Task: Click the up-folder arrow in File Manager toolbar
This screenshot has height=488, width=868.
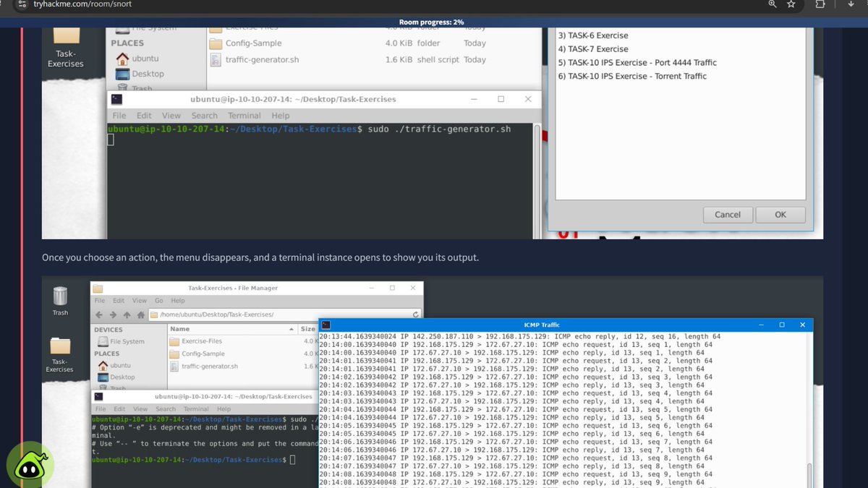Action: [x=127, y=315]
